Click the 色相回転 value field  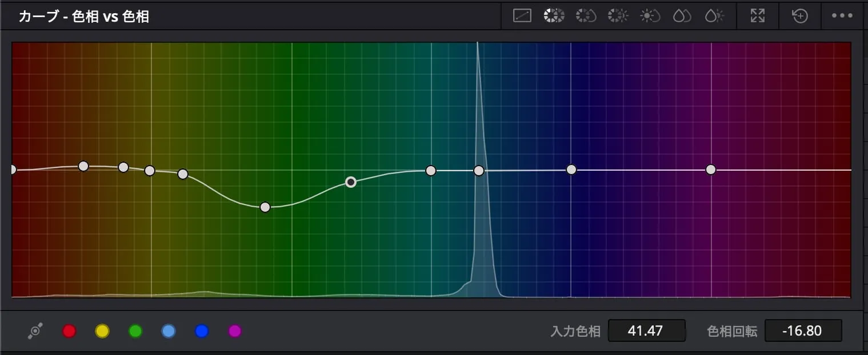pos(803,331)
